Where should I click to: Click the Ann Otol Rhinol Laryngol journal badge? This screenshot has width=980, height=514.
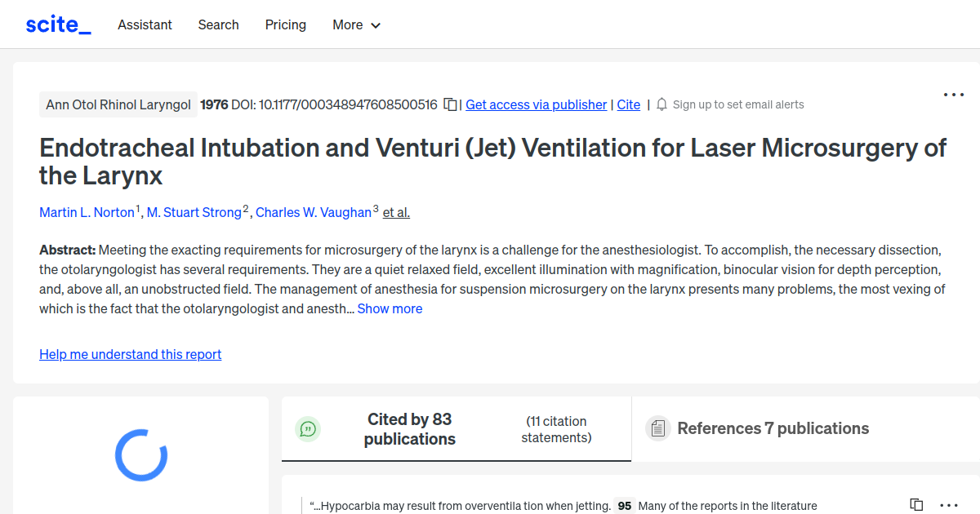[118, 104]
